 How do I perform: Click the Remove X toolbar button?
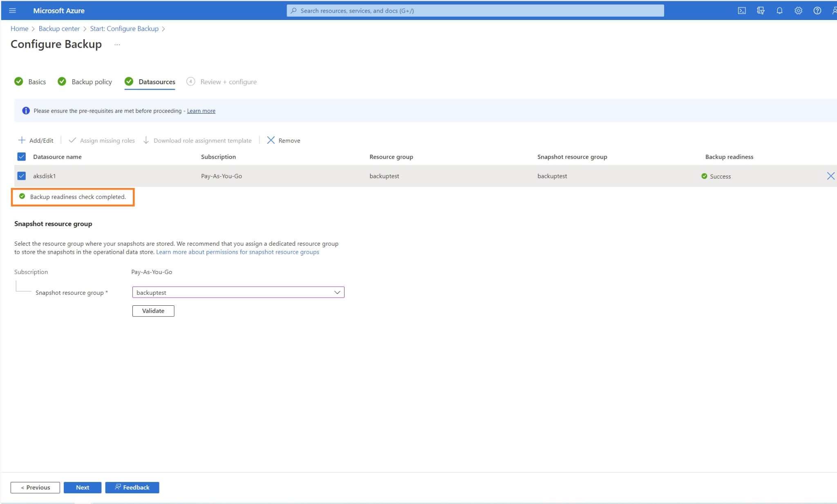283,140
